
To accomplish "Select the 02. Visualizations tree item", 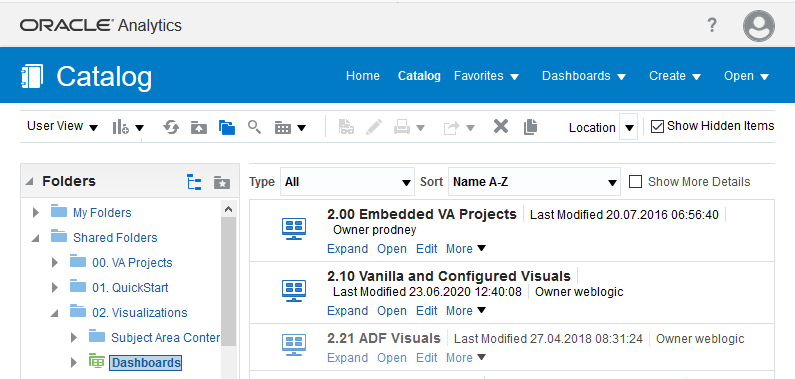I will pyautogui.click(x=139, y=313).
